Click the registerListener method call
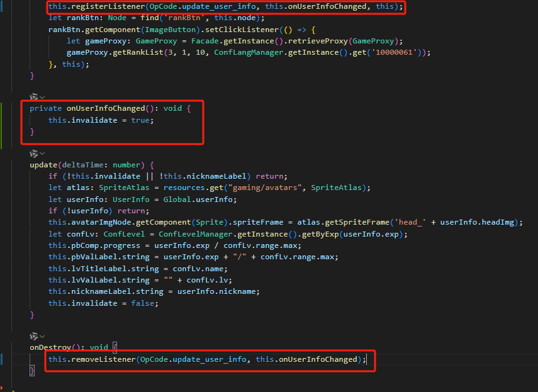 (108, 6)
